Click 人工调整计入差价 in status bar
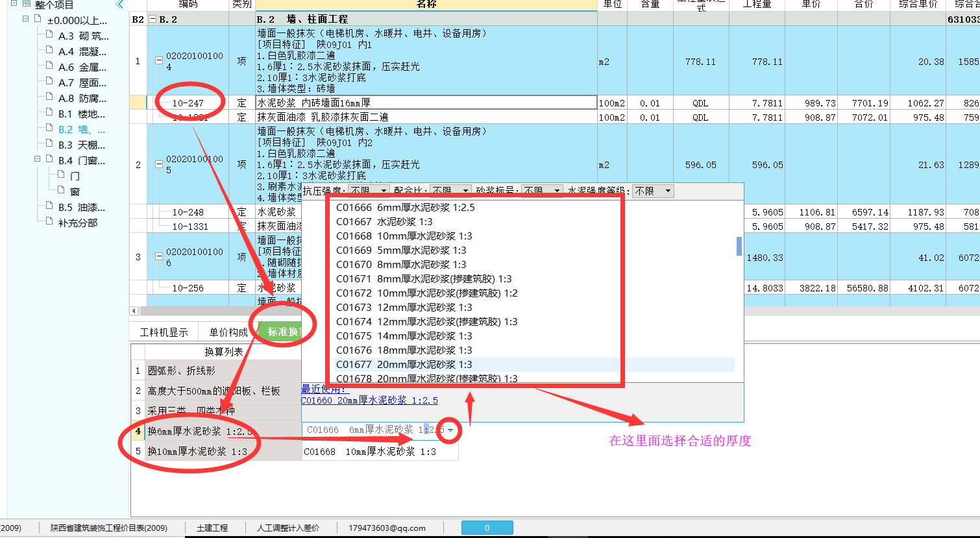Image resolution: width=980 pixels, height=538 pixels. [x=288, y=528]
